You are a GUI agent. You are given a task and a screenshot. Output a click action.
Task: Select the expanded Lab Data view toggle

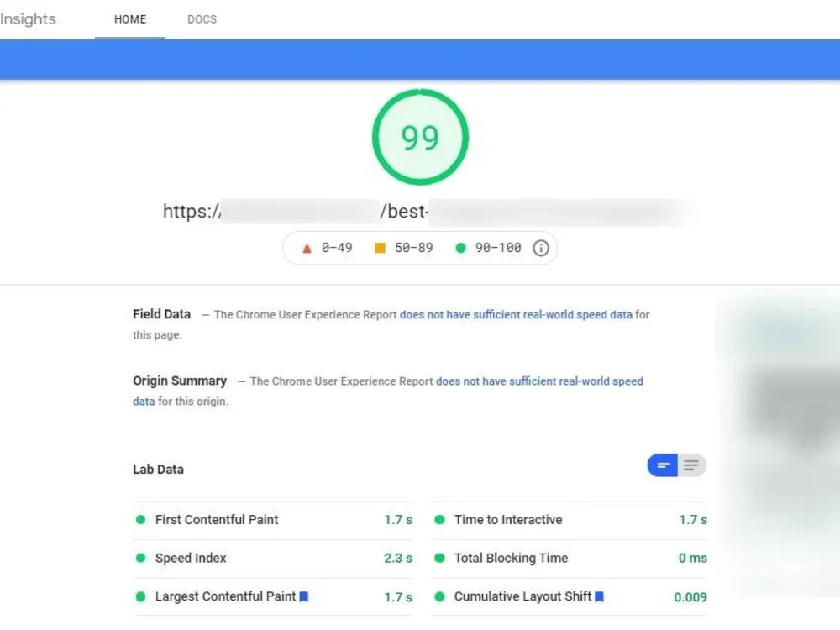(691, 465)
